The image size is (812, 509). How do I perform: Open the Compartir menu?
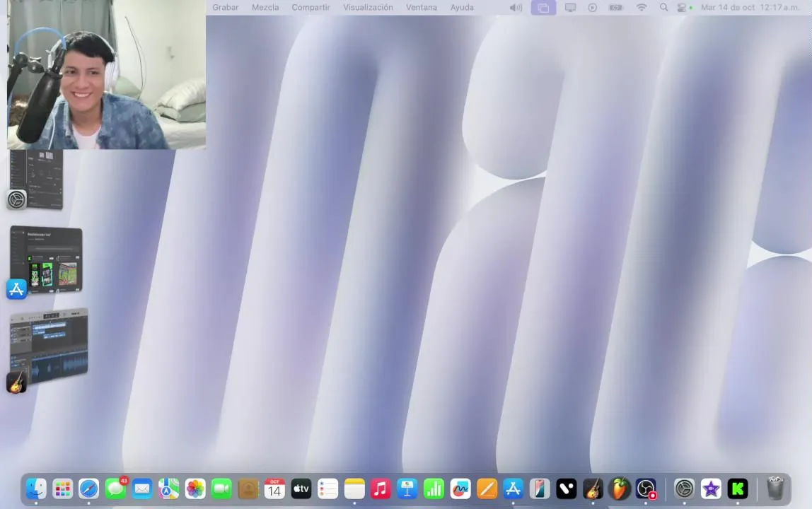point(311,7)
